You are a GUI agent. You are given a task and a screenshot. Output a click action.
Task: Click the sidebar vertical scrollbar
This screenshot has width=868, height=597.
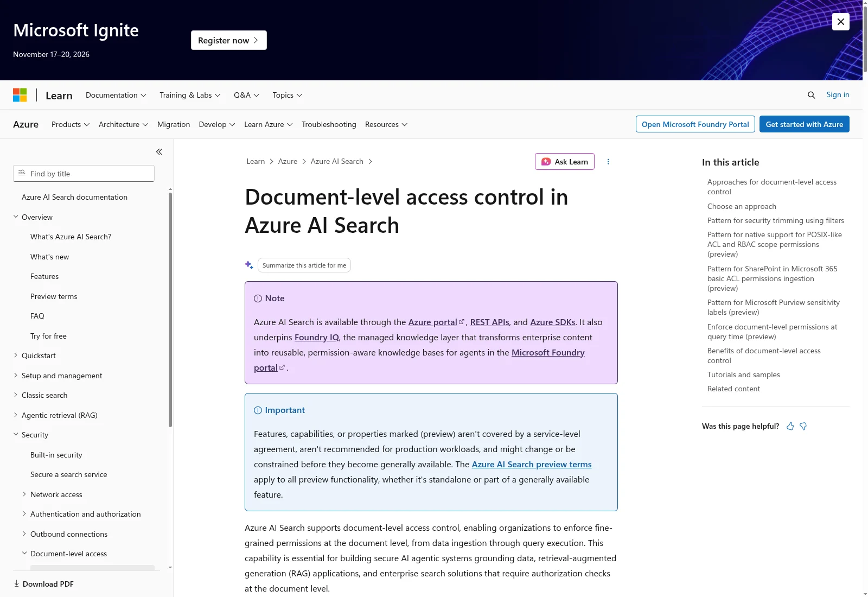pos(170,309)
